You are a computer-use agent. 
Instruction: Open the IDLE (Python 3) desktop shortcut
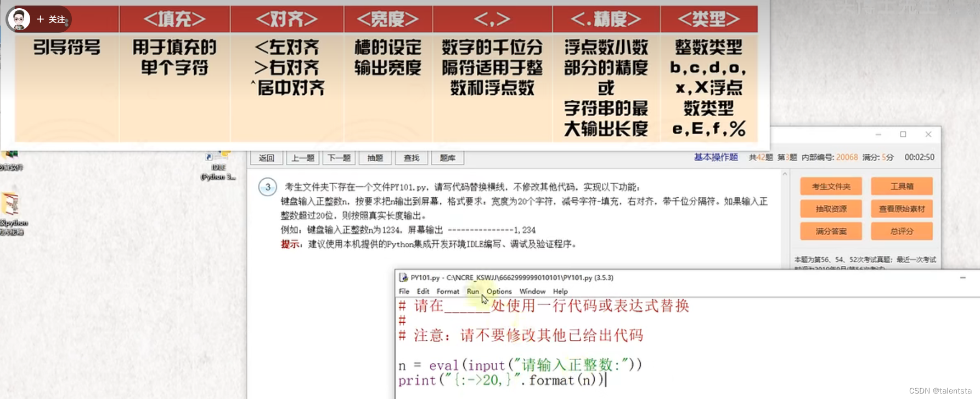218,166
